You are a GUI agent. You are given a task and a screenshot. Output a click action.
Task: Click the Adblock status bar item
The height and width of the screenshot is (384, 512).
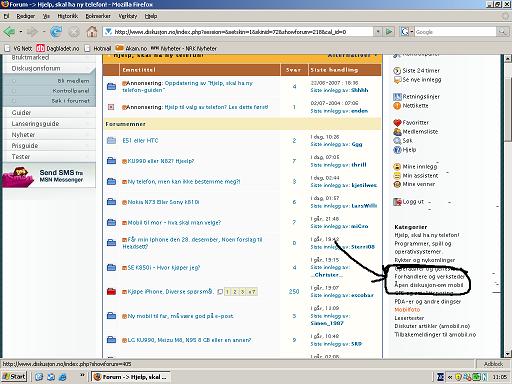click(x=493, y=364)
